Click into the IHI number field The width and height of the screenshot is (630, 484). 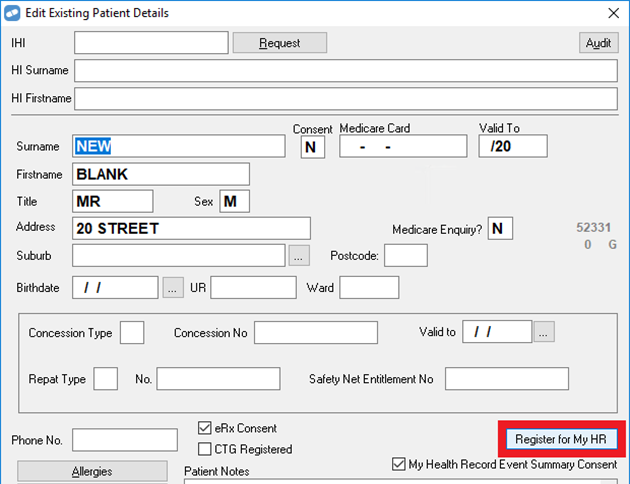pos(150,43)
